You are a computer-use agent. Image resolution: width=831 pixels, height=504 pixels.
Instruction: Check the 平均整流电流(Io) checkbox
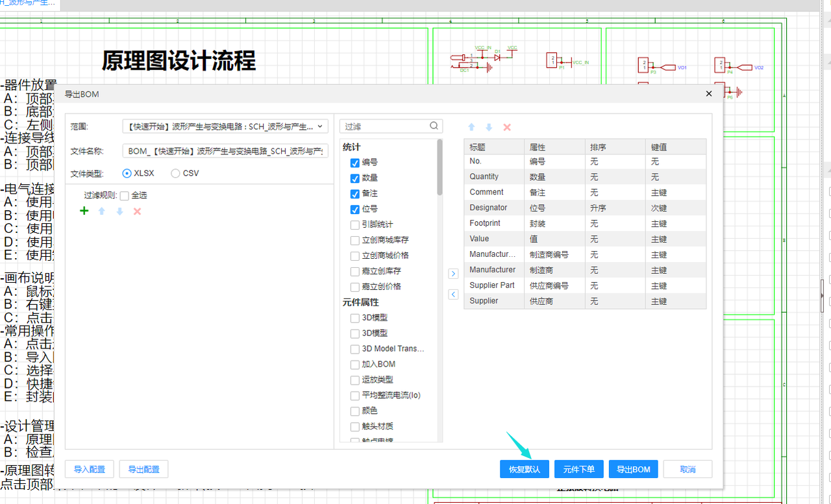[355, 396]
